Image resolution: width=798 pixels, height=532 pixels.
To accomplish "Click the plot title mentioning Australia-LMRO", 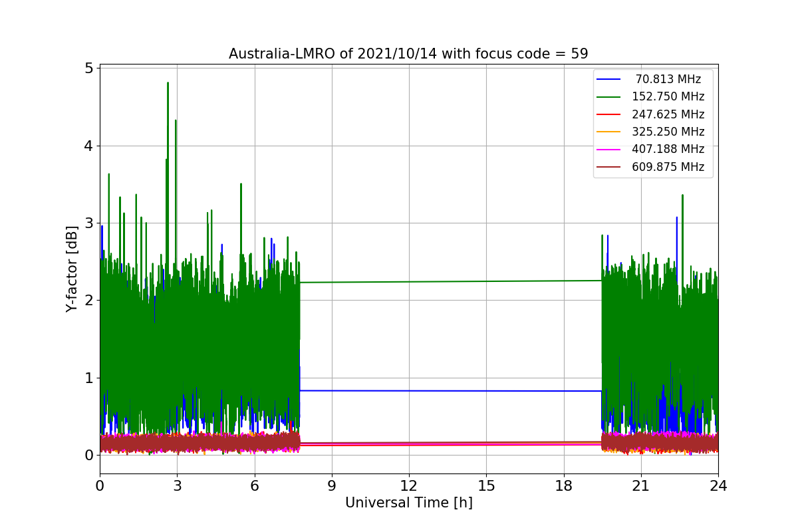I will point(408,54).
